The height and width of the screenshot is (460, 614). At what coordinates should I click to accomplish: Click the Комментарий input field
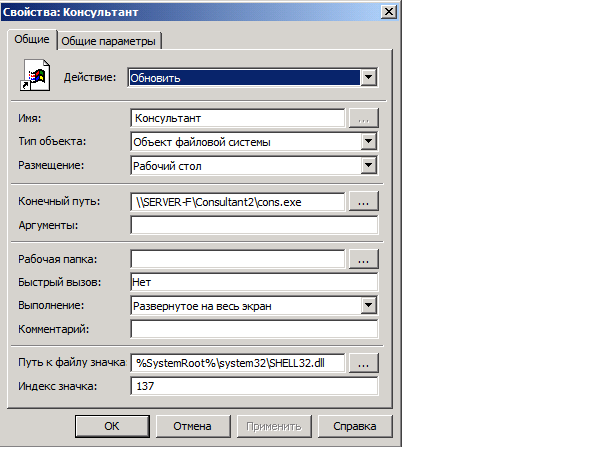pos(255,329)
